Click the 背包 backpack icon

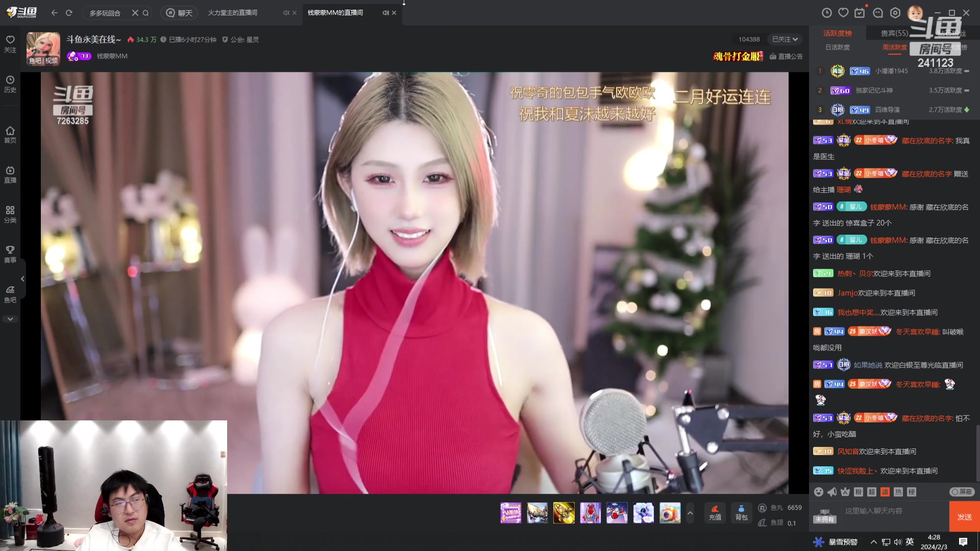(741, 512)
